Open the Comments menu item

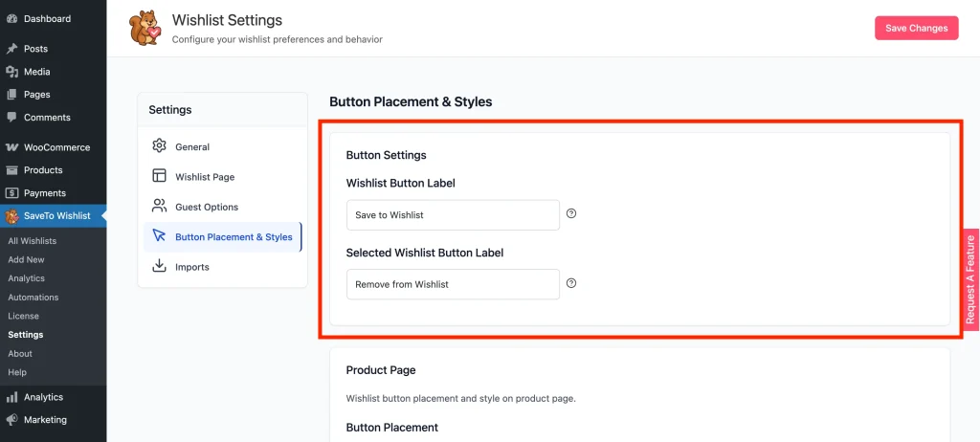click(x=54, y=118)
